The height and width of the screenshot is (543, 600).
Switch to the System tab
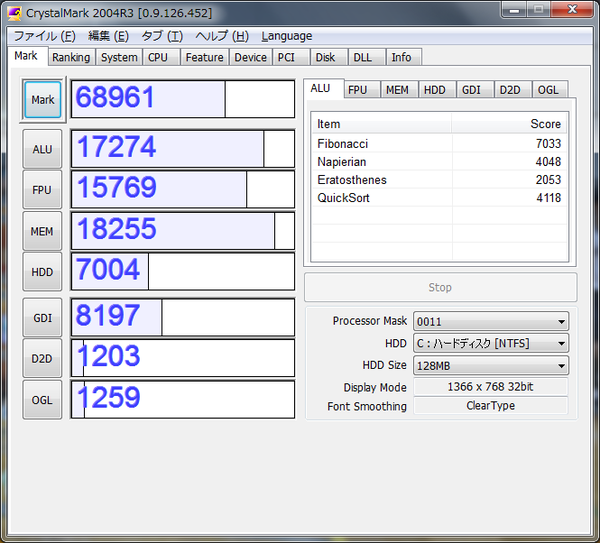[119, 57]
